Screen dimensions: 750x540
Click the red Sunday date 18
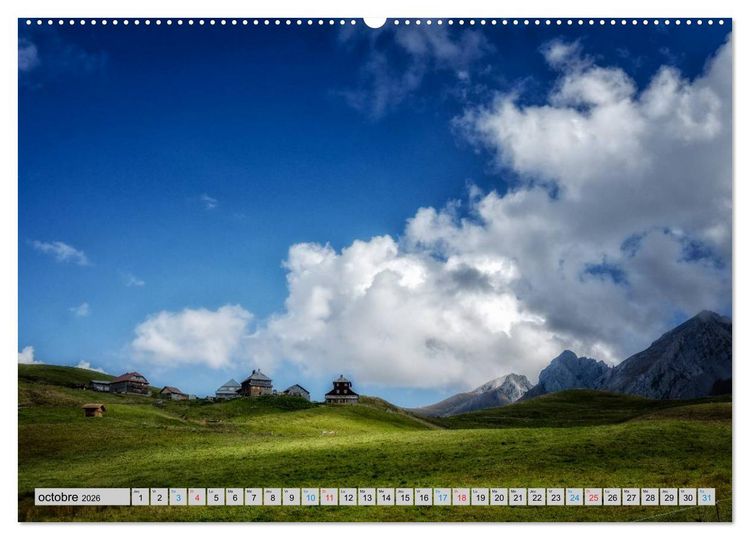462,497
